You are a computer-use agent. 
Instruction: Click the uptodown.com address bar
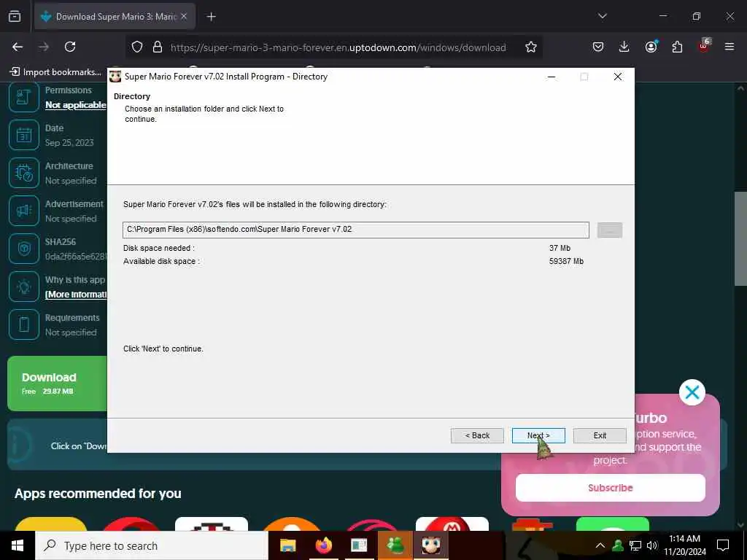coord(338,47)
